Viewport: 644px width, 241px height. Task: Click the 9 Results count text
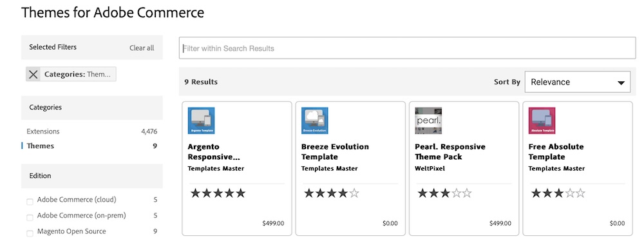pyautogui.click(x=201, y=82)
